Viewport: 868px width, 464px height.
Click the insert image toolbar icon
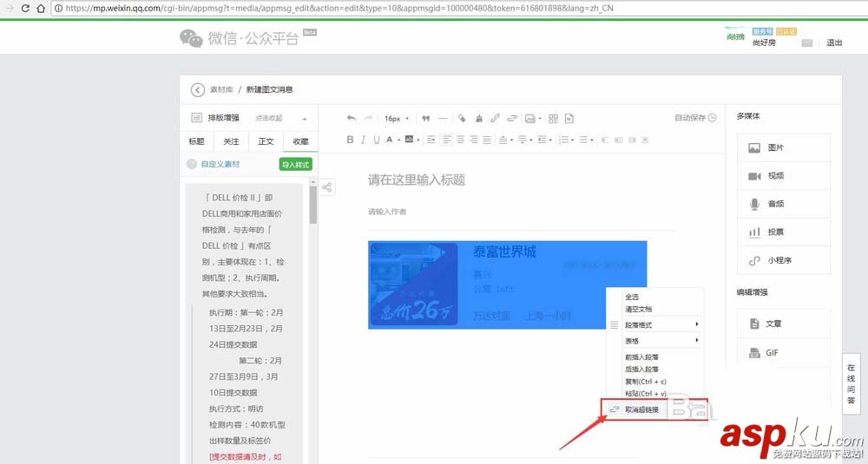(529, 118)
